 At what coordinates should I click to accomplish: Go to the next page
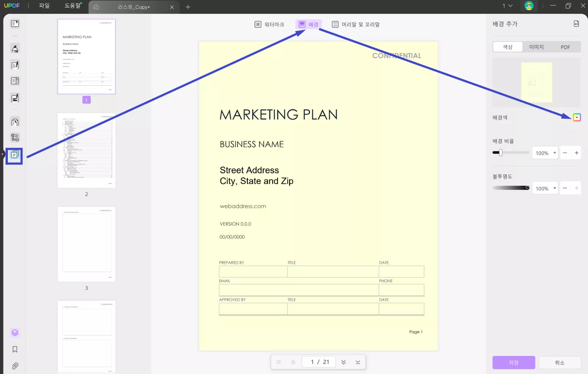343,362
